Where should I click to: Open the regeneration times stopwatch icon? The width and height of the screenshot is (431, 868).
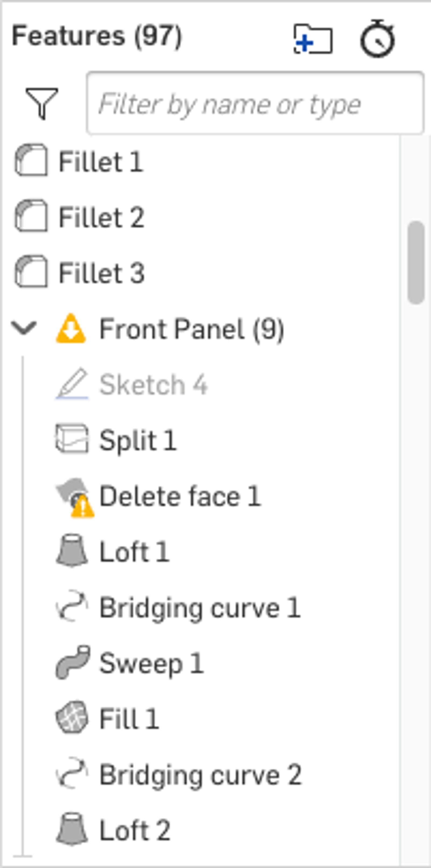(377, 39)
